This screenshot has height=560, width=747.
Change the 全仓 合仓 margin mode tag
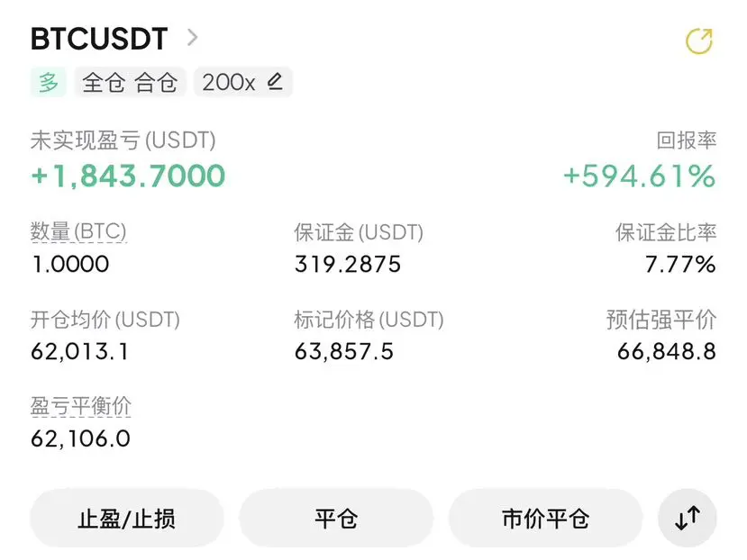click(130, 82)
